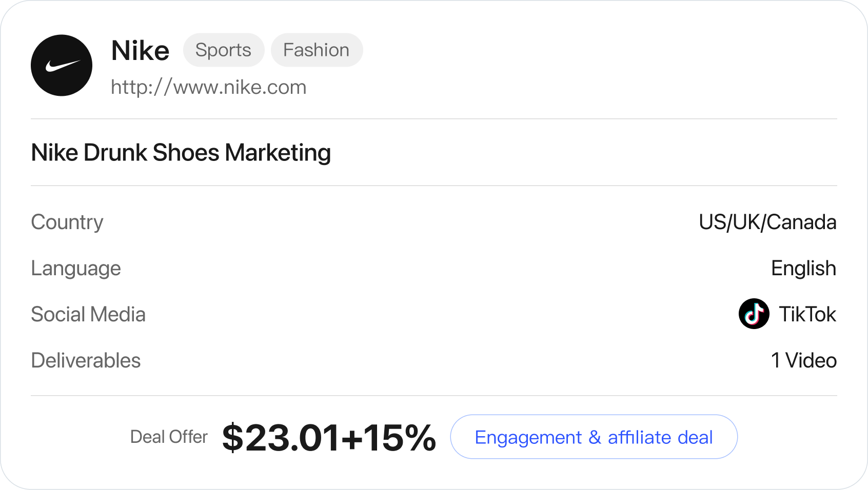The height and width of the screenshot is (490, 868).
Task: Click the US/UK/Canada value
Action: click(x=767, y=222)
